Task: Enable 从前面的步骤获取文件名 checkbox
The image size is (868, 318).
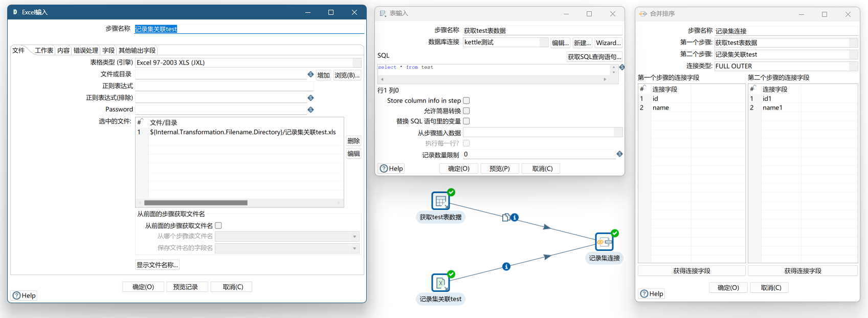Action: click(x=218, y=226)
